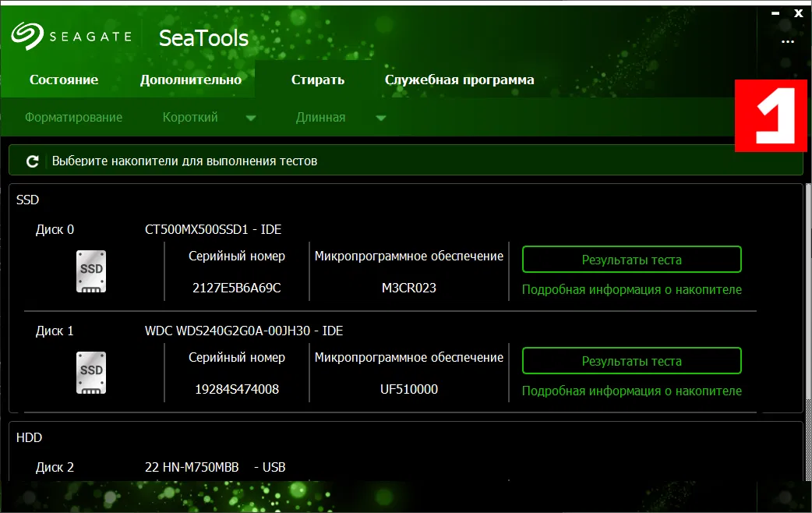Click firmware version UF510000
Viewport: 812px width, 513px height.
409,389
